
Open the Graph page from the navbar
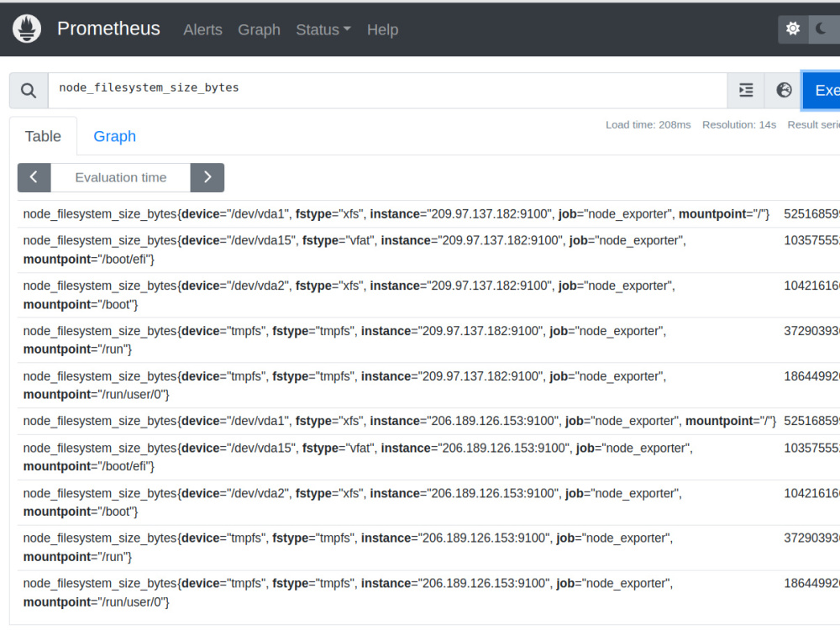(259, 29)
